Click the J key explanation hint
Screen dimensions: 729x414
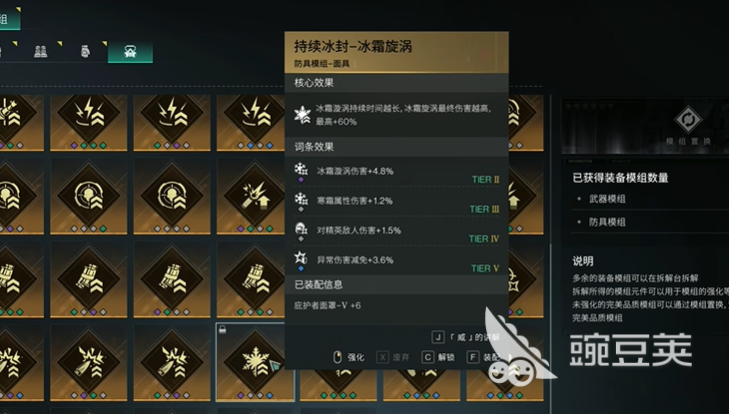465,337
